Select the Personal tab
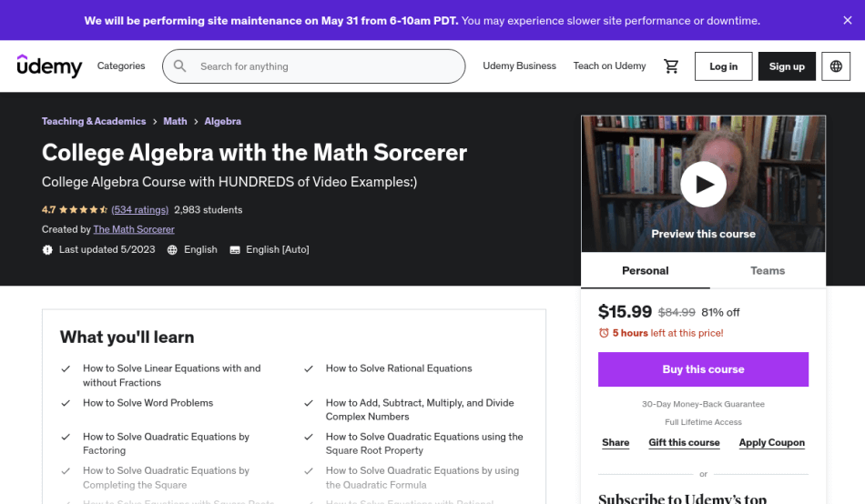Screen dimensions: 865x504 pos(645,270)
